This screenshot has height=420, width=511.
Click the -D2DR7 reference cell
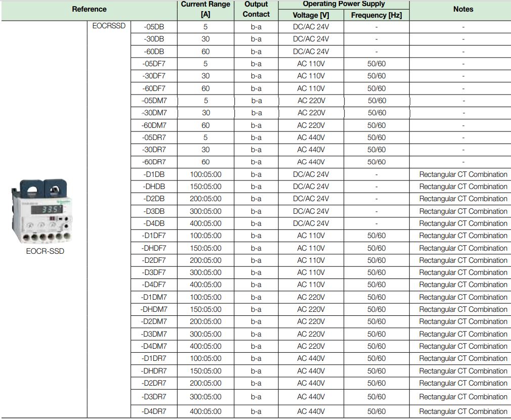(x=154, y=383)
